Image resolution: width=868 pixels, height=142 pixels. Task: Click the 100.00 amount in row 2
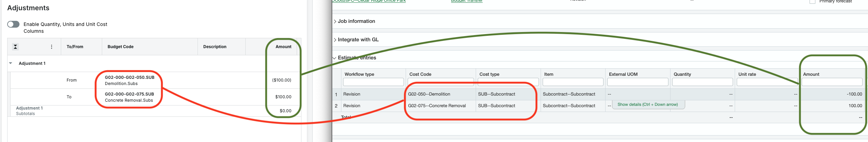point(855,106)
